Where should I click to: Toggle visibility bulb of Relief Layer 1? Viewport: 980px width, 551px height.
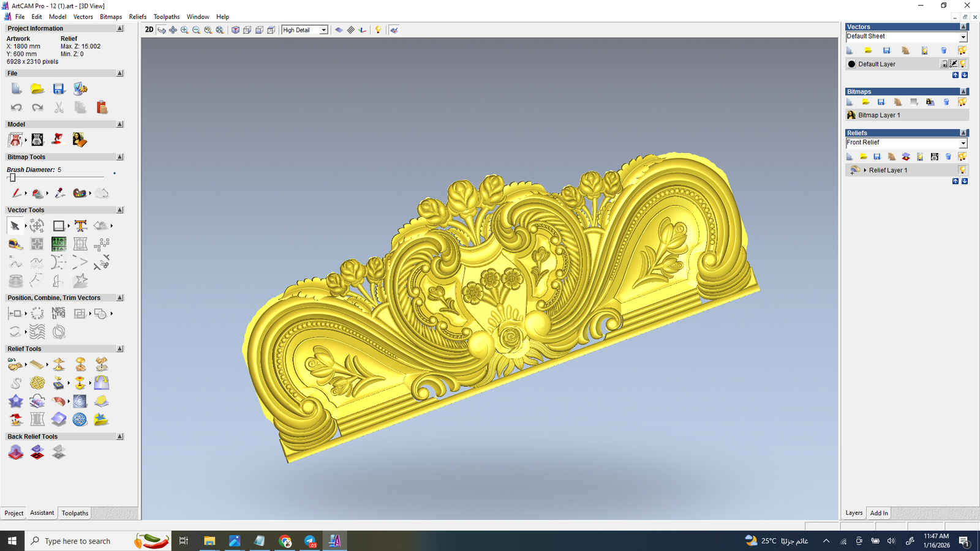[962, 170]
